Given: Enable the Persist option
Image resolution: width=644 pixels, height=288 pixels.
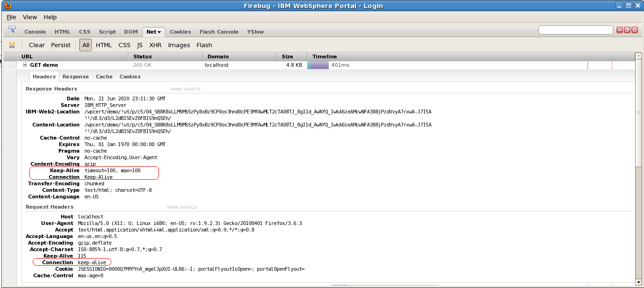Looking at the screenshot, I should pos(61,45).
